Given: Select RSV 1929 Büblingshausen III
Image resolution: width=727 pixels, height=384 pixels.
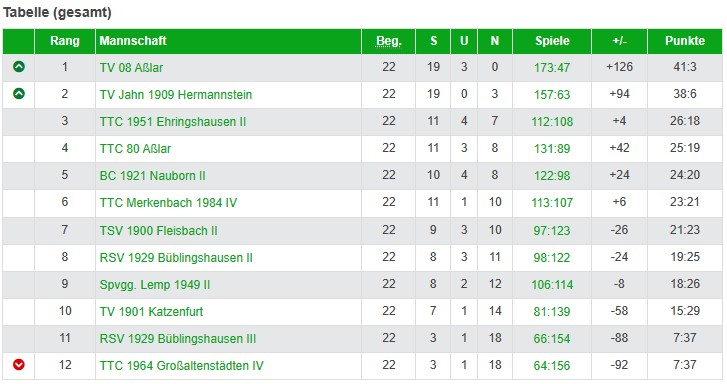Looking at the screenshot, I should tap(178, 339).
